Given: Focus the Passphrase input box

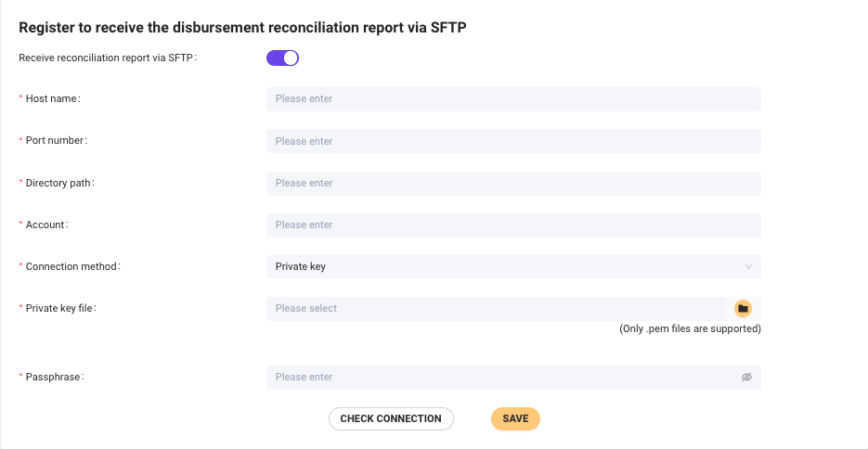Looking at the screenshot, I should pyautogui.click(x=501, y=378).
